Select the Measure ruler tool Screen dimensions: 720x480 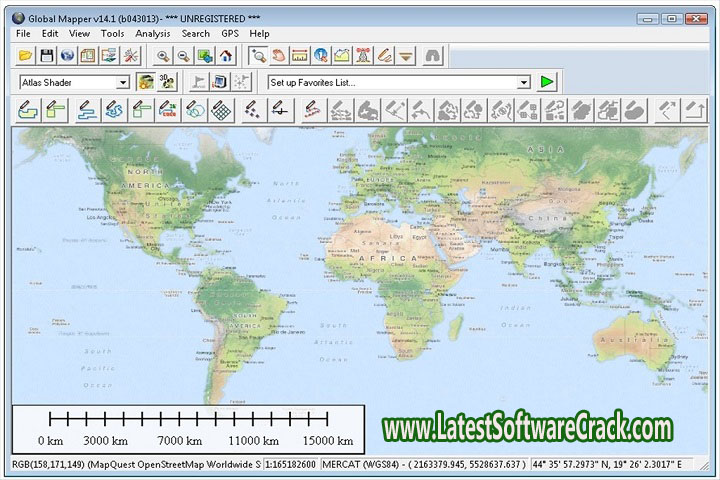(x=300, y=56)
